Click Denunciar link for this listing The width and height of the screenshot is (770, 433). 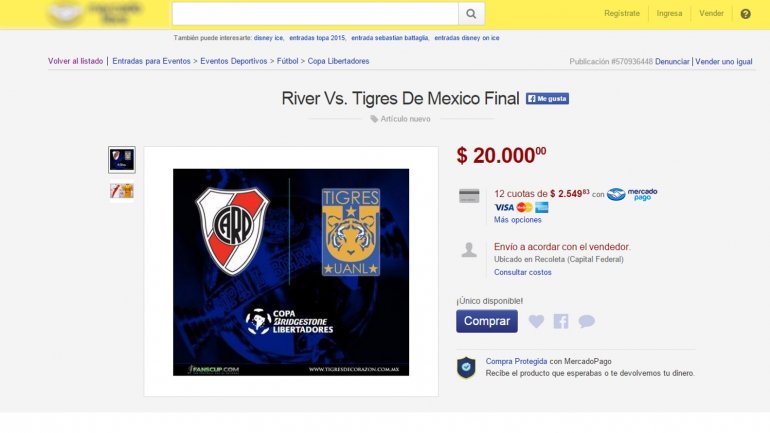[x=672, y=61]
